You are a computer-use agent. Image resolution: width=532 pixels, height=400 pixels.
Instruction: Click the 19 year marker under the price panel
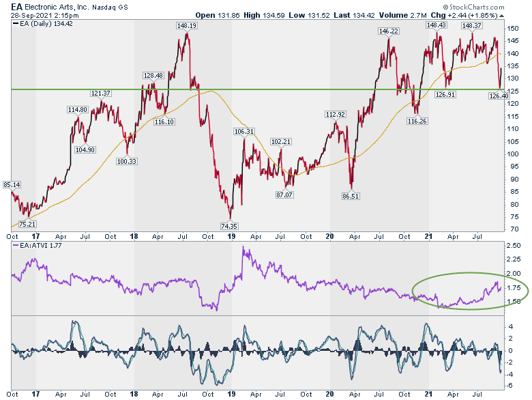coord(231,236)
